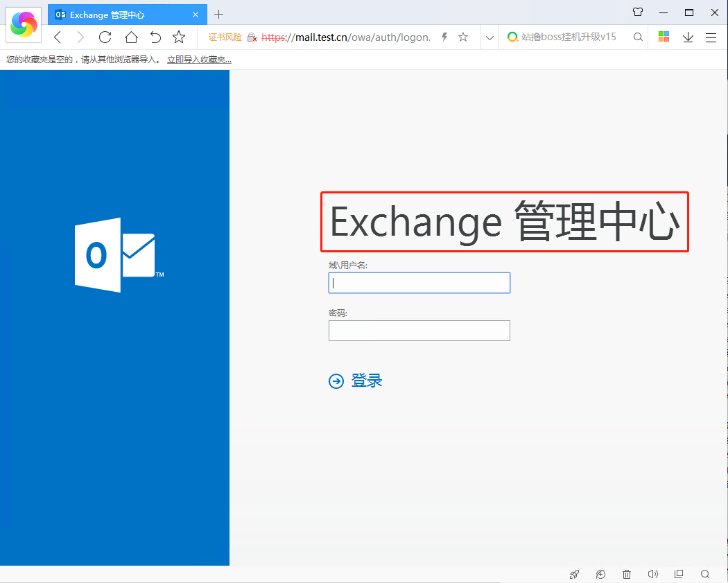This screenshot has height=583, width=728.
Task: Click the rocket accelerator status bar icon
Action: tap(574, 574)
